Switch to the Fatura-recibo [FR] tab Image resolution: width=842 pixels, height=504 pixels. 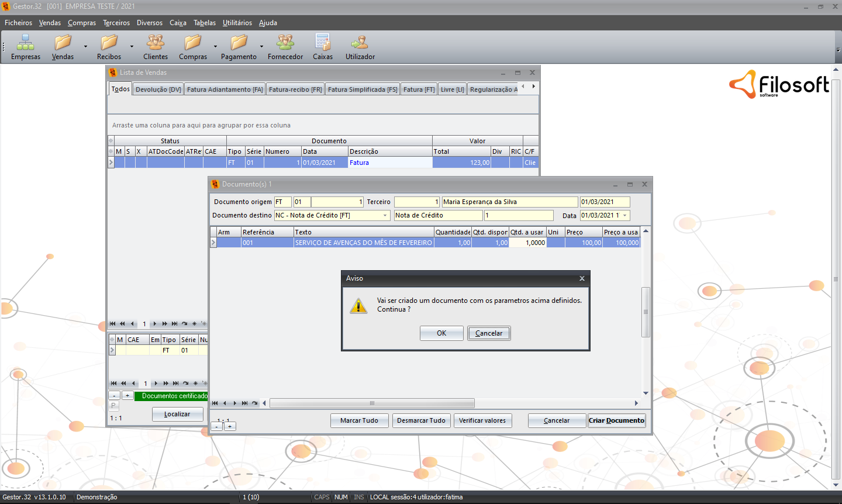295,89
